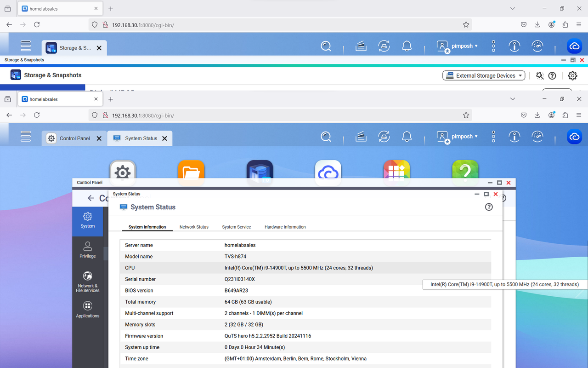Image resolution: width=588 pixels, height=368 pixels.
Task: Select serial number value Q231I03140X
Action: (x=240, y=279)
